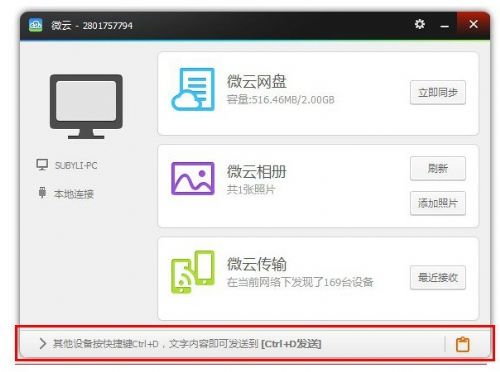Click the Weiyun cloud logo in title bar

click(36, 25)
